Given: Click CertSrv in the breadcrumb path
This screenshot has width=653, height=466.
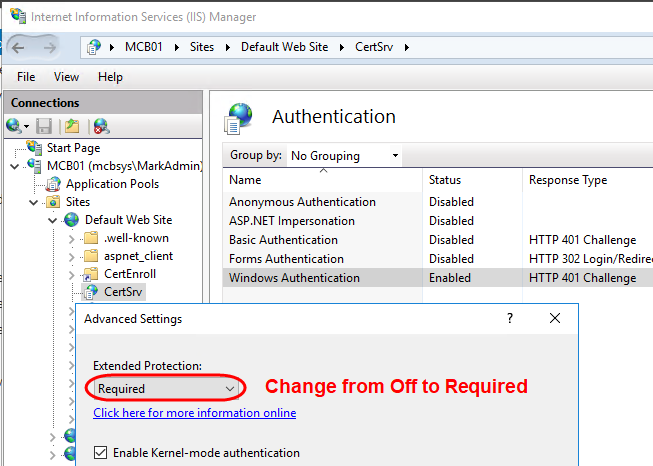Looking at the screenshot, I should click(374, 47).
